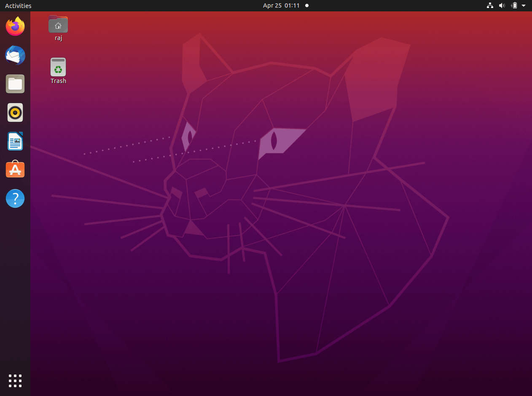Click the Trash label text
Screen dimensions: 532x396
click(x=58, y=81)
